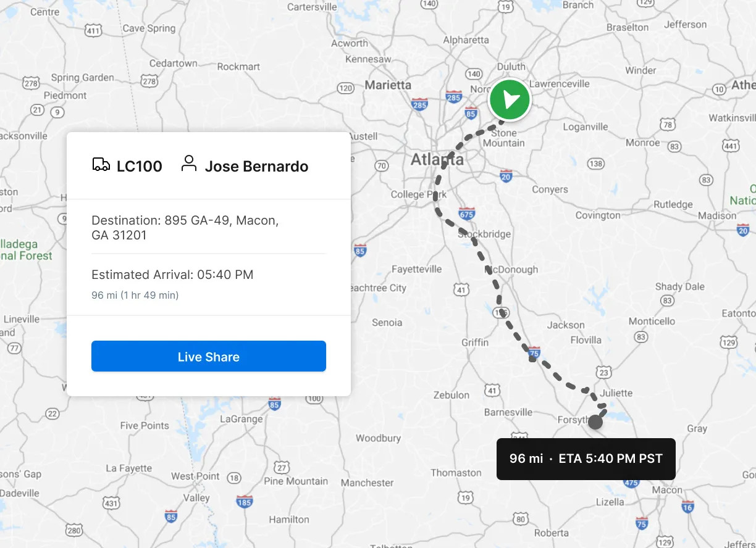
Task: Click the 96 mi ETA tooltip
Action: [586, 459]
